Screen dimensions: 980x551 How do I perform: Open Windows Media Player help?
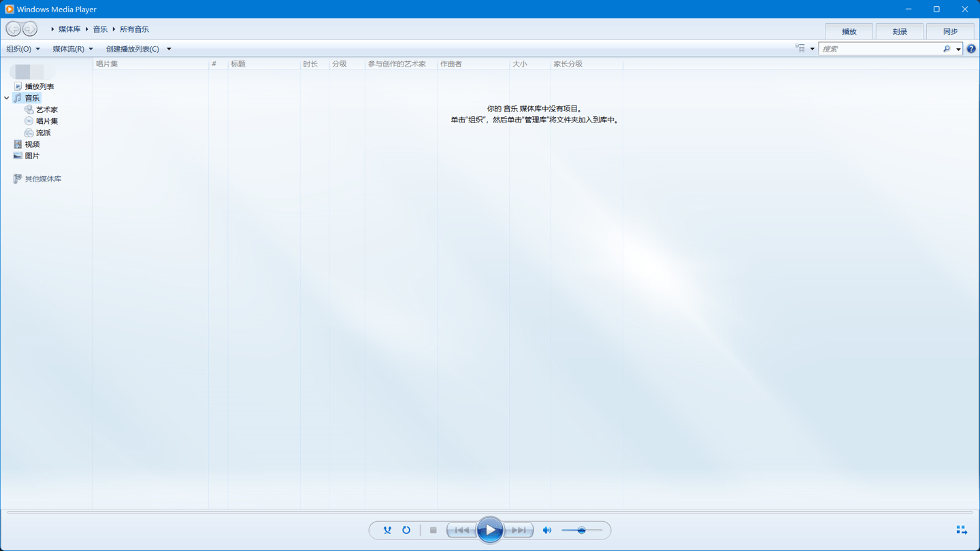tap(971, 48)
